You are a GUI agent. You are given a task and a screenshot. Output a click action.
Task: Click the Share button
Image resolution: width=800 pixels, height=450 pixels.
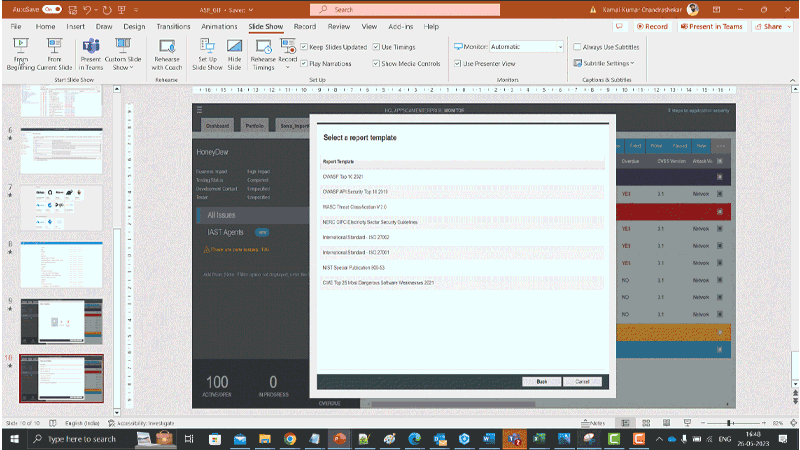[x=769, y=26]
